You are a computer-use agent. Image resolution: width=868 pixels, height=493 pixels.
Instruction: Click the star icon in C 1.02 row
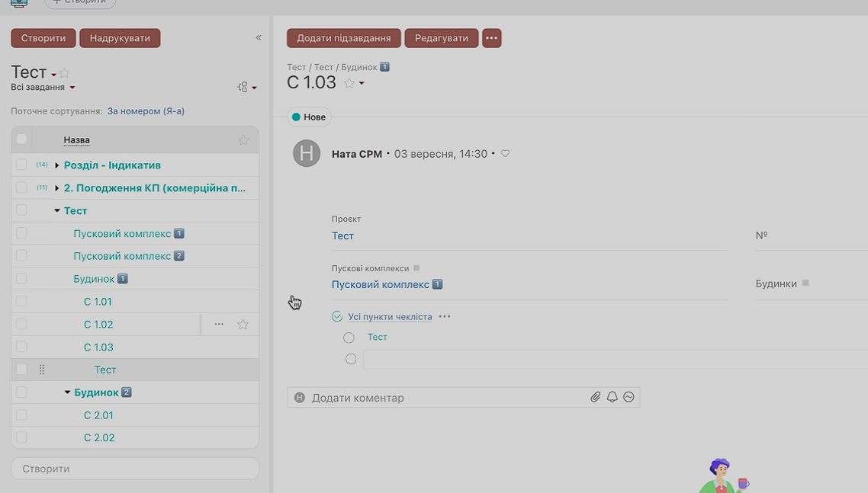(x=243, y=325)
